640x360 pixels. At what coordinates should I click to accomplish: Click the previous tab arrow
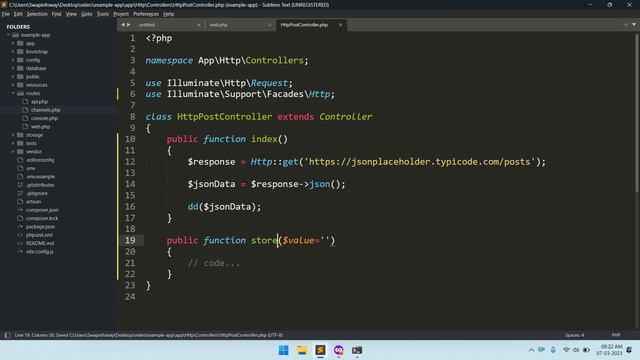[123, 25]
